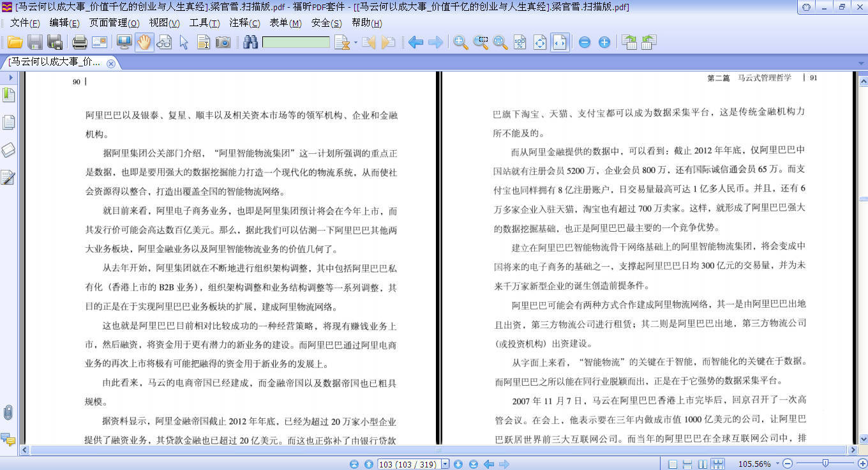Open the layers panel icon

point(8,150)
